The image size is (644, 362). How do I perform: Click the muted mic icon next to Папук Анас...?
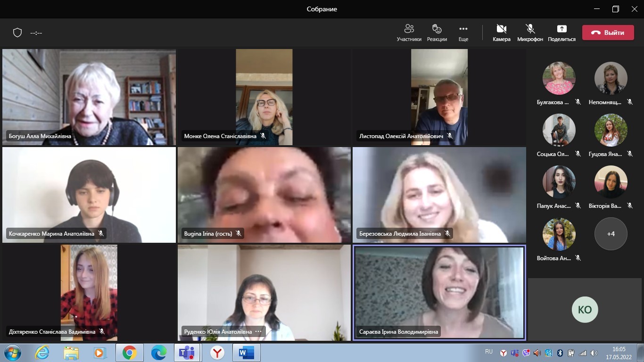point(578,206)
